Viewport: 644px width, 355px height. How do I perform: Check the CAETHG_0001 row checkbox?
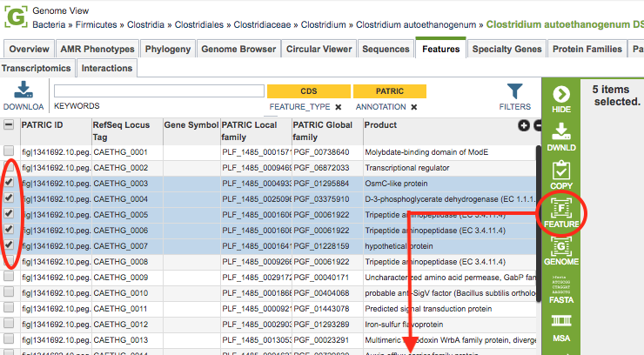9,151
